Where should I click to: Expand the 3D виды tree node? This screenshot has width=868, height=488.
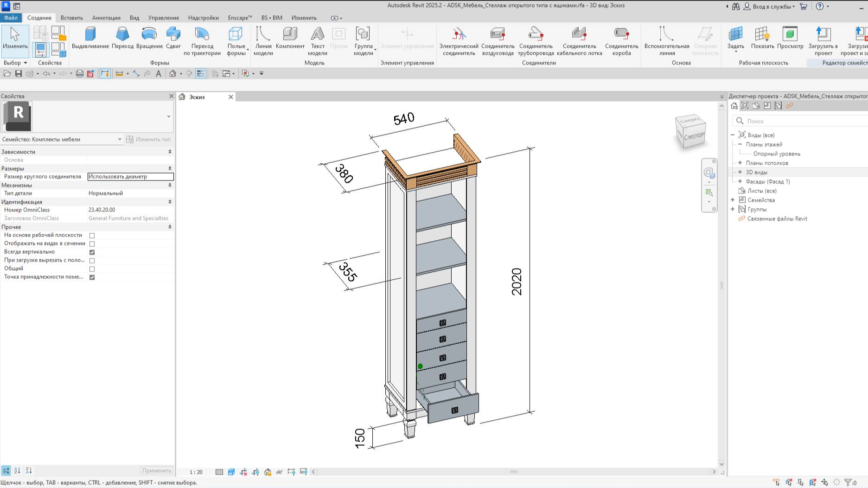[739, 172]
